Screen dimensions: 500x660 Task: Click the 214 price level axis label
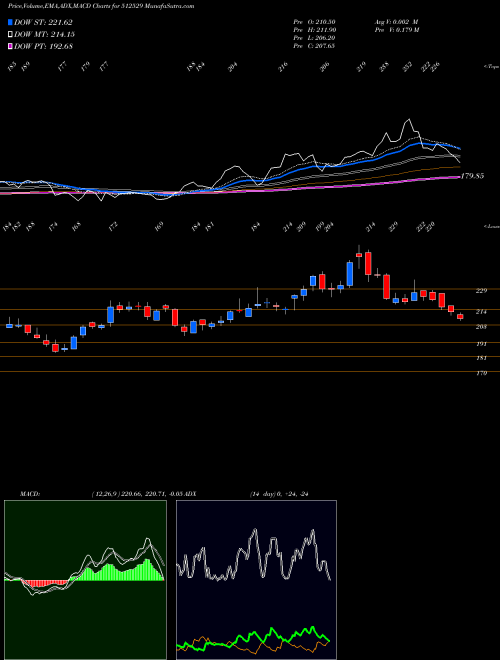click(482, 312)
